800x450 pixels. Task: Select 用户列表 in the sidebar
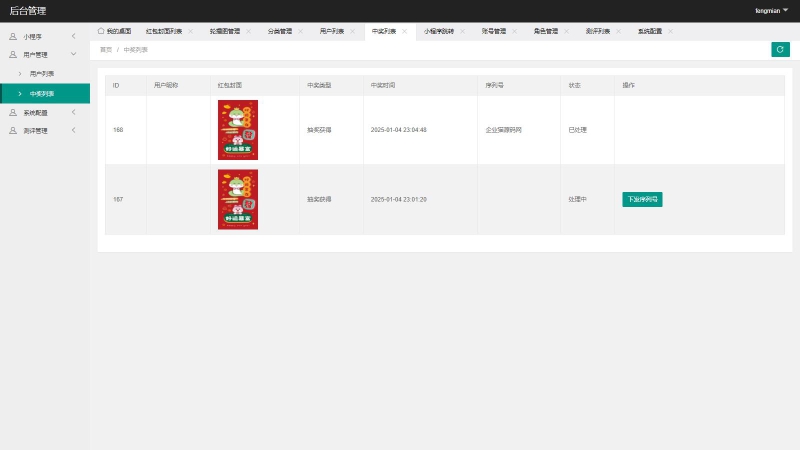point(42,74)
